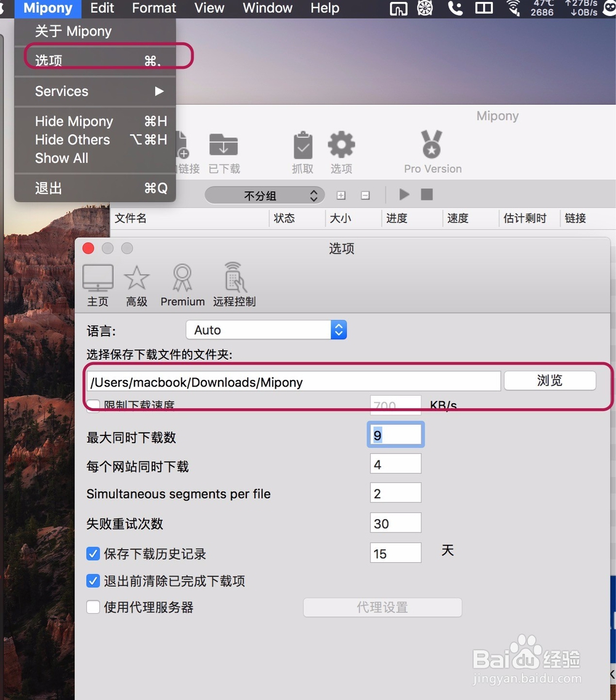616x700 pixels.
Task: Click the 浏览 browse button
Action: point(550,380)
